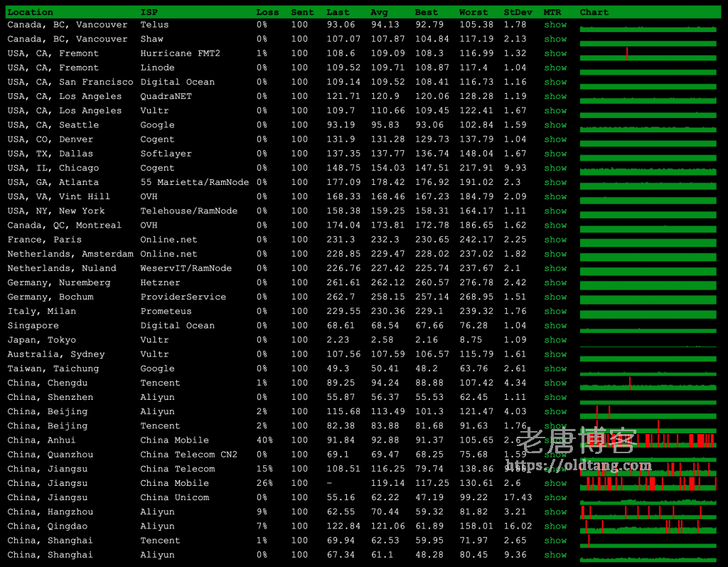Viewport: 728px width, 567px height.
Task: Click latency chart for Hangzhou Aliyun row
Action: point(648,512)
